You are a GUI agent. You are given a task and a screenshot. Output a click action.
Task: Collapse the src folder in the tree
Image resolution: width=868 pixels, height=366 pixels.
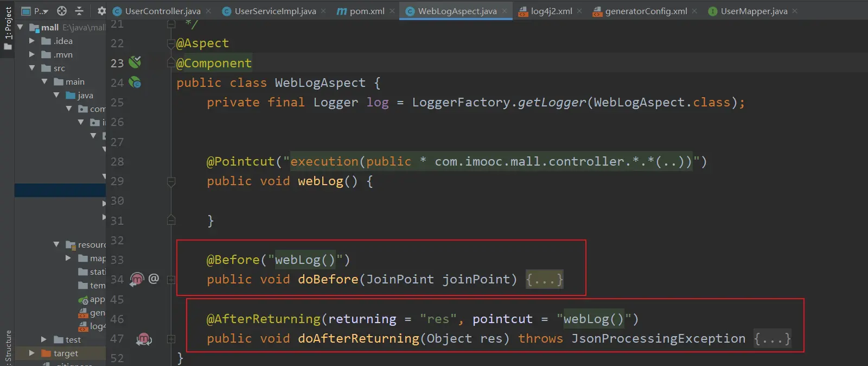coord(32,68)
